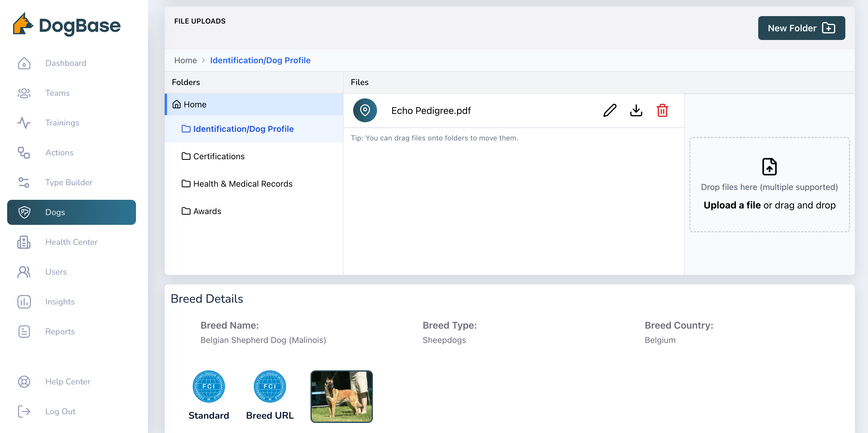Viewport: 868px width, 433px height.
Task: Click the DogBase logo
Action: [67, 24]
